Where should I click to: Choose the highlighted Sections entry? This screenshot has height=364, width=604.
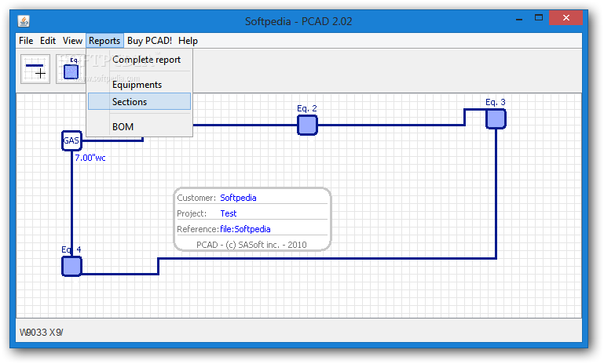[x=140, y=101]
